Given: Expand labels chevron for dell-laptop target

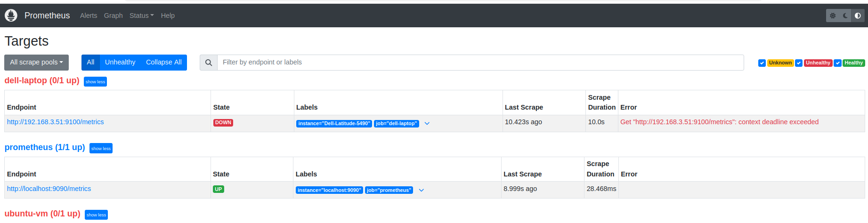Looking at the screenshot, I should coord(427,124).
